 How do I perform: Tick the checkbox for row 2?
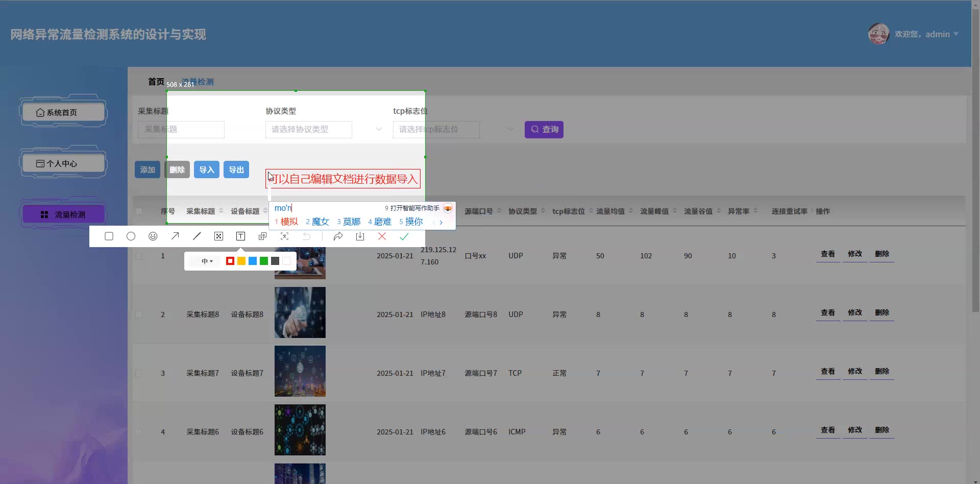139,315
